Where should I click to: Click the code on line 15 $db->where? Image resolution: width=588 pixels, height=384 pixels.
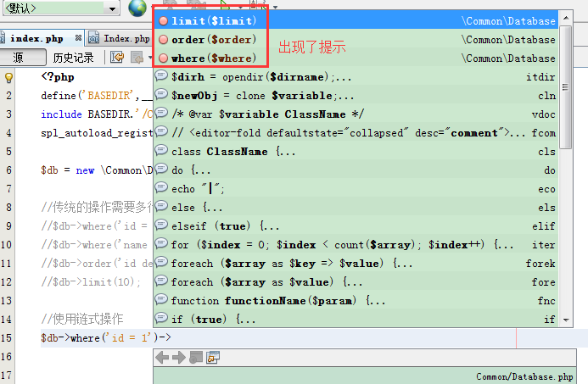[106, 338]
